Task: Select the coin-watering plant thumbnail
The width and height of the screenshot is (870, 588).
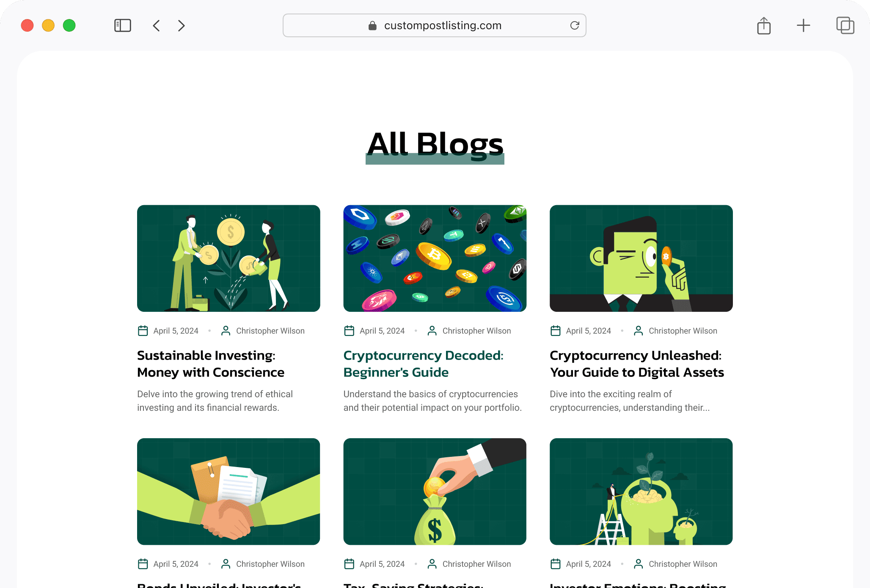Action: coord(229,258)
